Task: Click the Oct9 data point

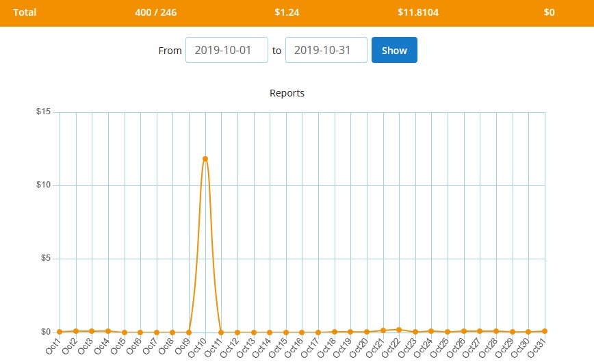Action: (189, 333)
